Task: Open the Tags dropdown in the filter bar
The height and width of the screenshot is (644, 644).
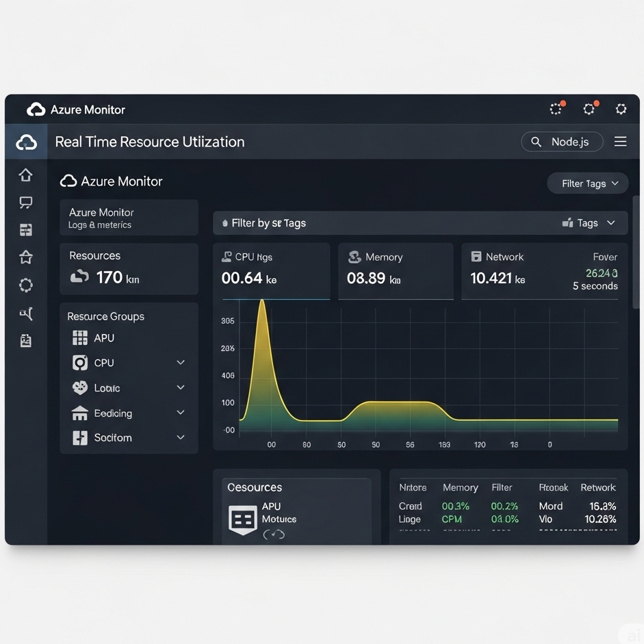Action: click(589, 223)
